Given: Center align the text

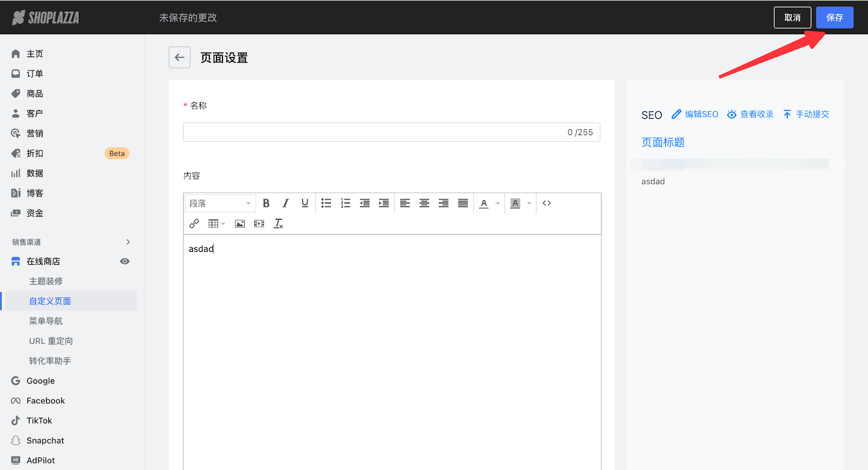Looking at the screenshot, I should point(424,203).
